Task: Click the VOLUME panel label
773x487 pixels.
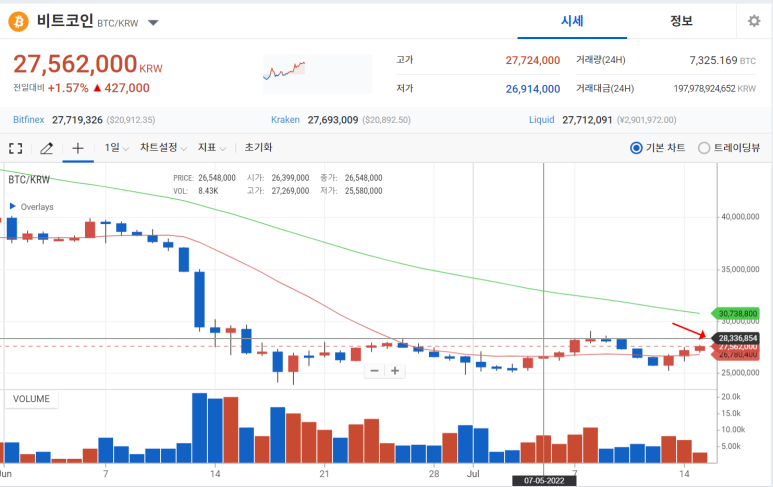Action: (31, 399)
